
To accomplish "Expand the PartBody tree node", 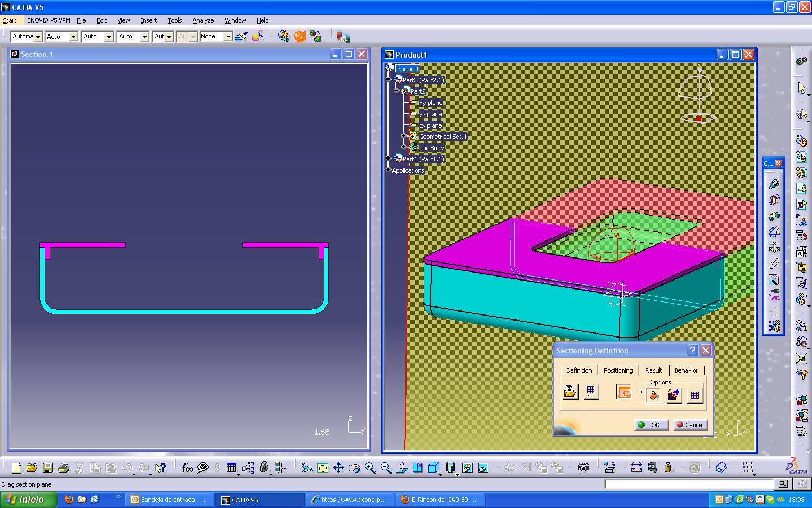I will 404,147.
